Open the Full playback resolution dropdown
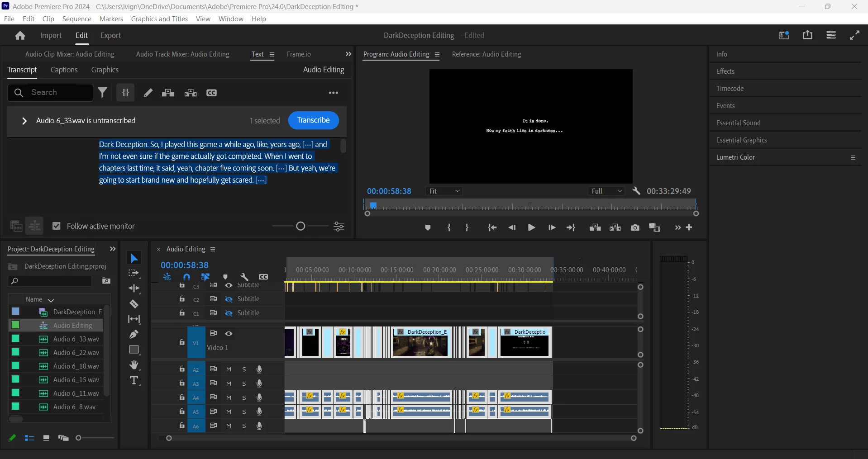 pyautogui.click(x=607, y=191)
